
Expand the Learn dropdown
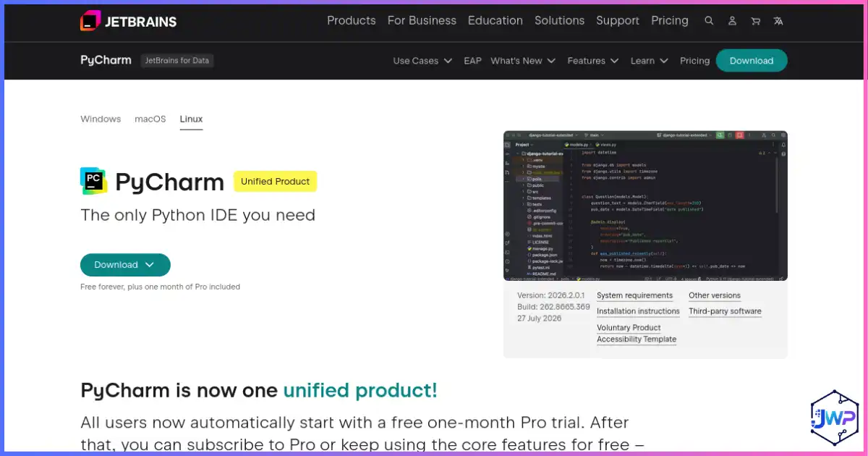tap(649, 61)
